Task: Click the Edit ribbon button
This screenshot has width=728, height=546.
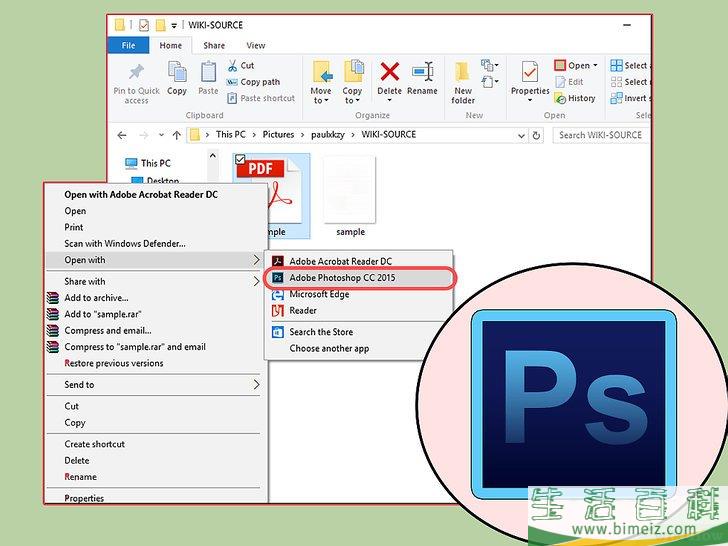Action: point(569,82)
